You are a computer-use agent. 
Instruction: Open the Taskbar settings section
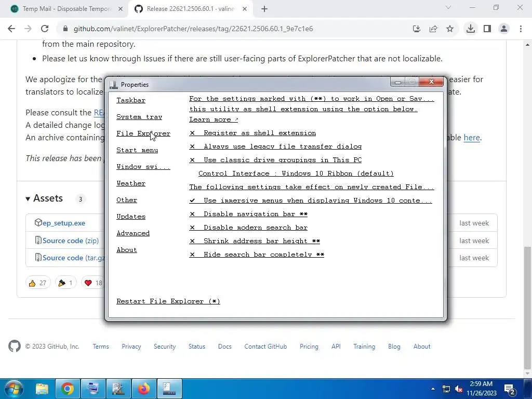(x=131, y=100)
